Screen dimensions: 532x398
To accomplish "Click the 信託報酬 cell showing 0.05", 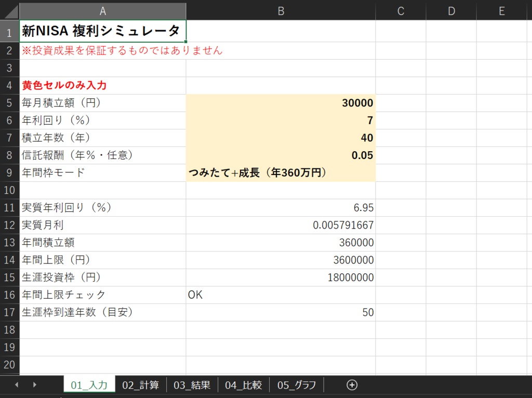I will 281,155.
